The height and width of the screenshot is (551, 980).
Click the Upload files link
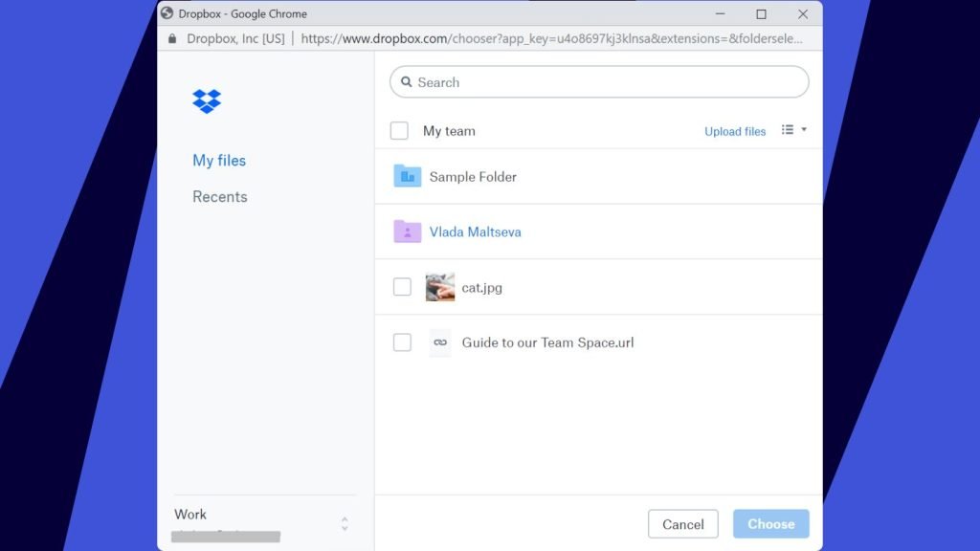click(735, 132)
